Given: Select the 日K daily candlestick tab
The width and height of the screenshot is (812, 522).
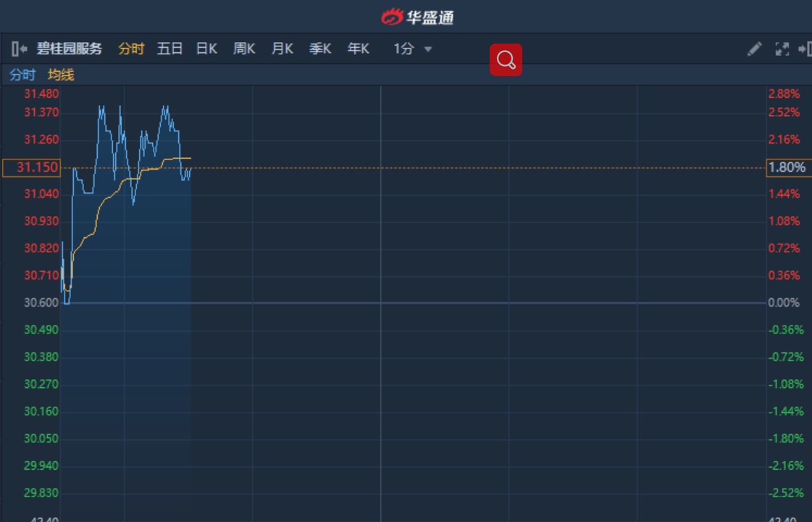Looking at the screenshot, I should pyautogui.click(x=206, y=49).
